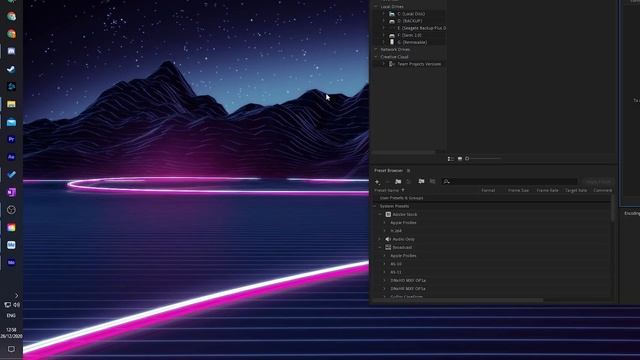
Task: Expand the D: (BACKUP) drive
Action: (384, 21)
